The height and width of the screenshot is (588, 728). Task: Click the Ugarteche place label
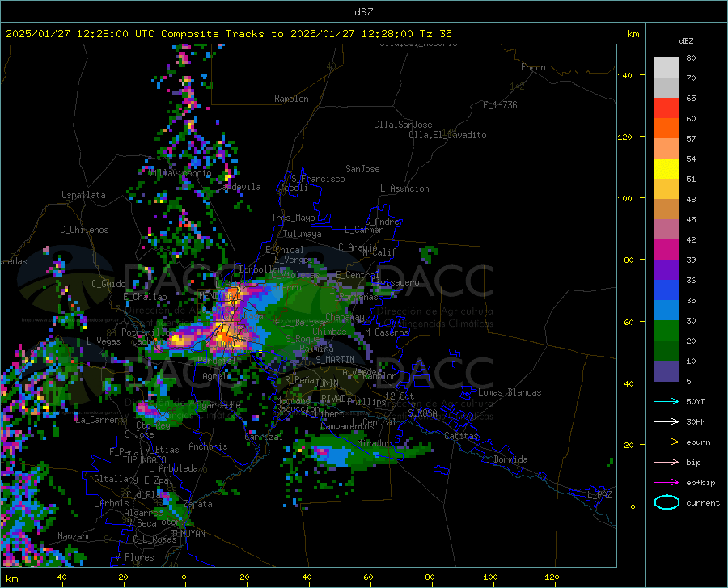coord(218,404)
